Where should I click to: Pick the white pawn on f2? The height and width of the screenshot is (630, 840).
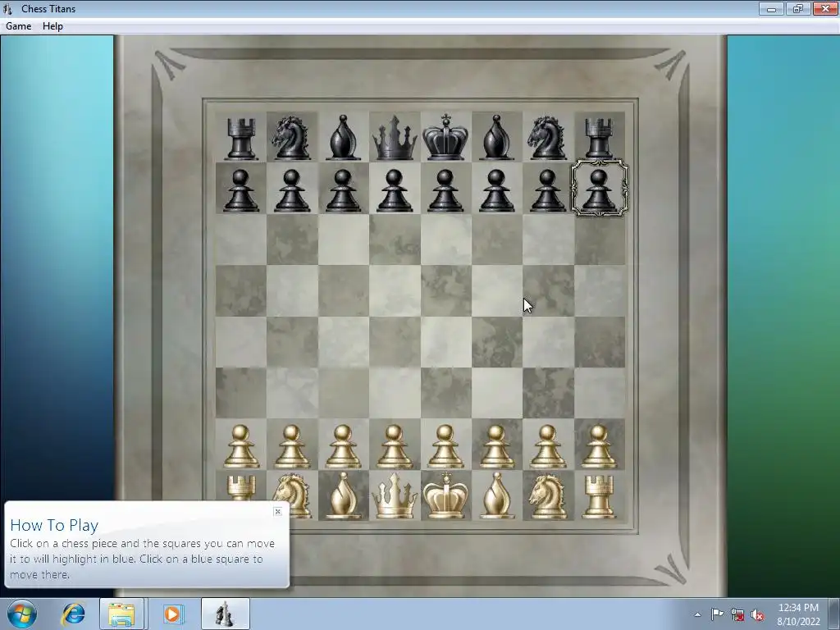coord(496,446)
